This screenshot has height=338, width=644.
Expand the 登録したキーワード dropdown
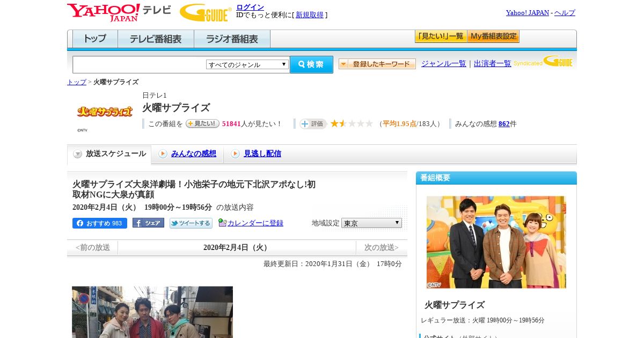pos(377,64)
